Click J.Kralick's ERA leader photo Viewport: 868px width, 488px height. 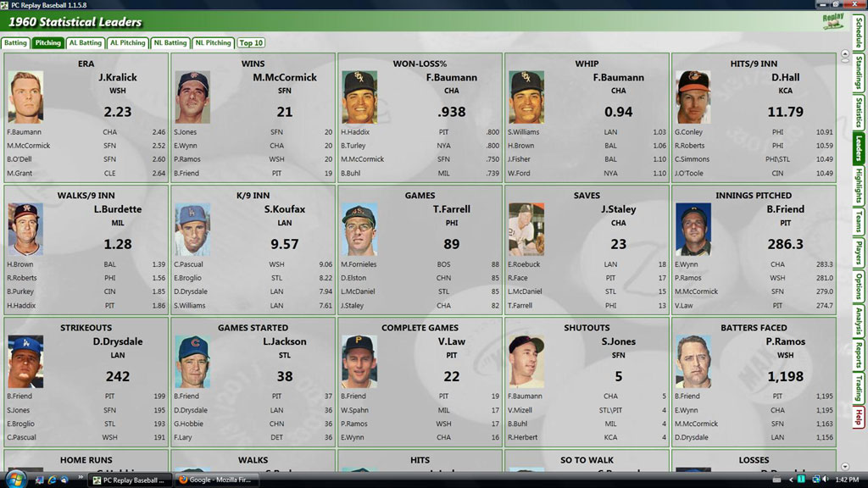25,97
